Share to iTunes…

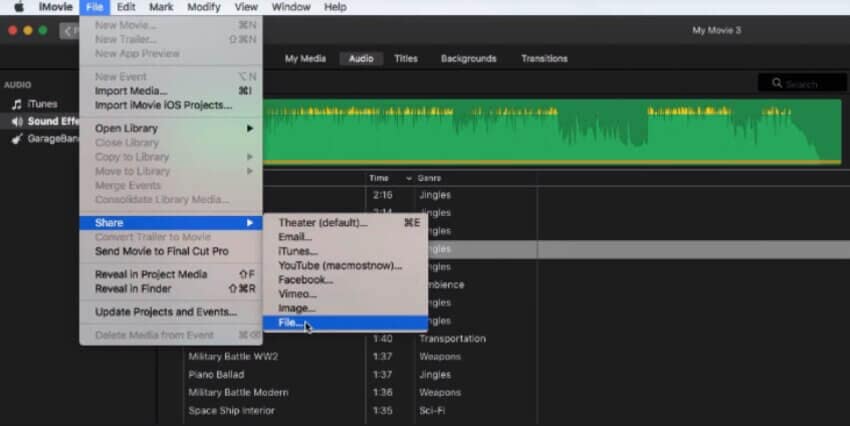(345, 251)
